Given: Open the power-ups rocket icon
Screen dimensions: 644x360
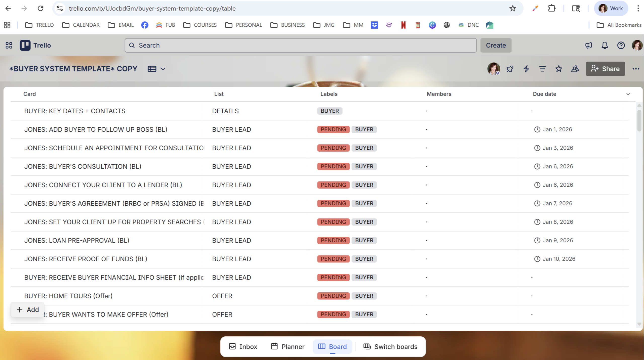Looking at the screenshot, I should point(510,69).
